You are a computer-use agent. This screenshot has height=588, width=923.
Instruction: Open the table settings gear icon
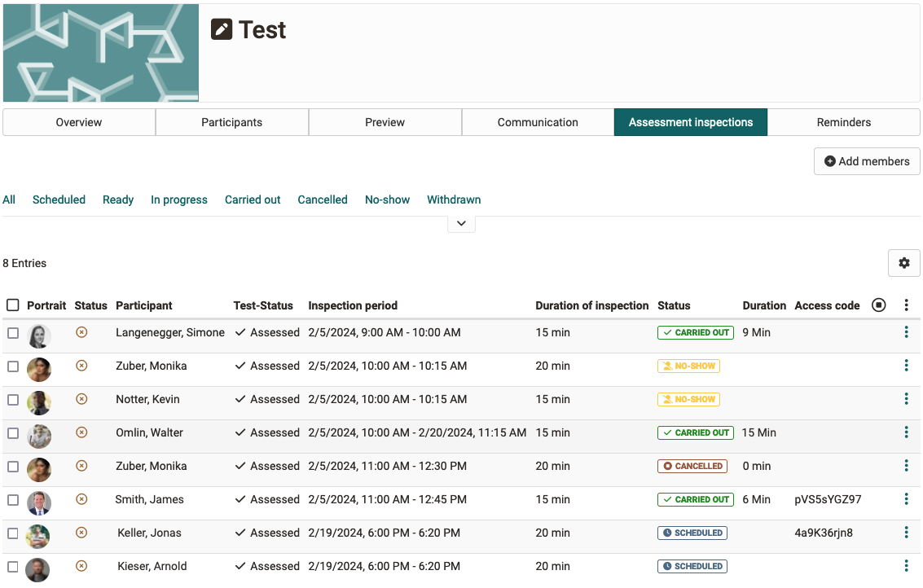(903, 263)
